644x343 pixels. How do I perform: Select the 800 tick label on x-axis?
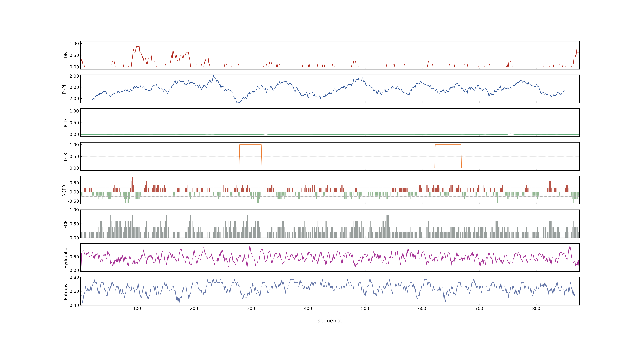(x=536, y=309)
